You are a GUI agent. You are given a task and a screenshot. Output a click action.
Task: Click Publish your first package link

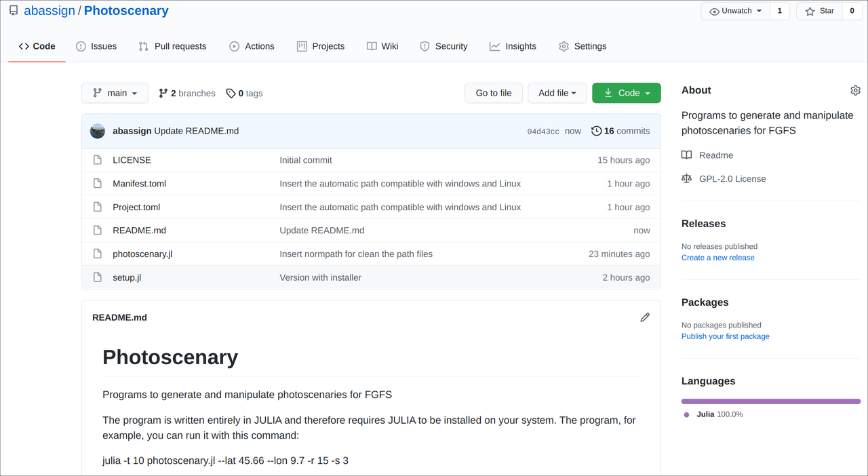tap(726, 336)
